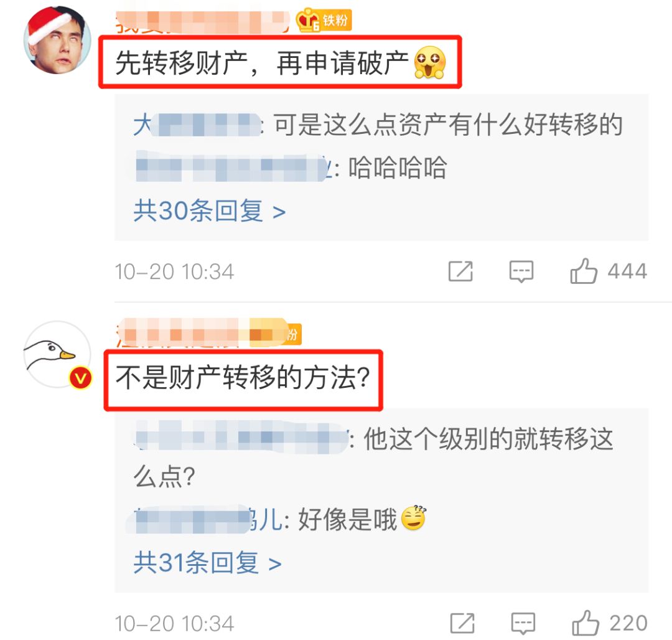This screenshot has height=640, width=672.
Task: Open comment 先转移财产,再申请破产
Action: (280, 63)
